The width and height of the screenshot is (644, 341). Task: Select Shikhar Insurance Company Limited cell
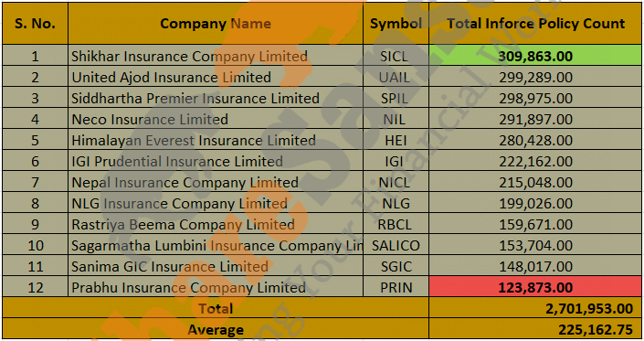point(216,56)
